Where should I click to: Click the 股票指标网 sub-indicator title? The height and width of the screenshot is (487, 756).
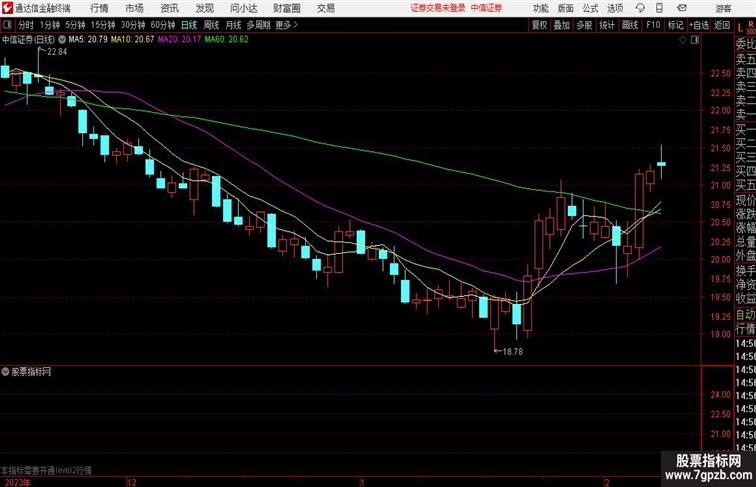point(31,372)
